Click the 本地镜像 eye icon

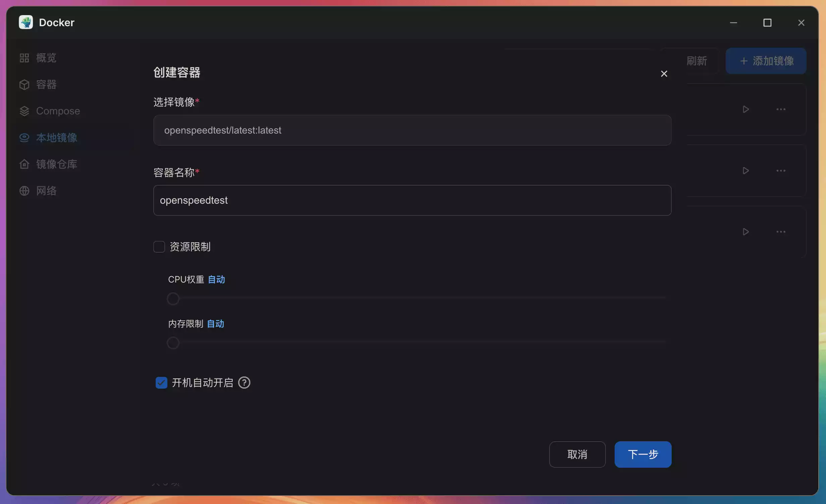point(24,138)
